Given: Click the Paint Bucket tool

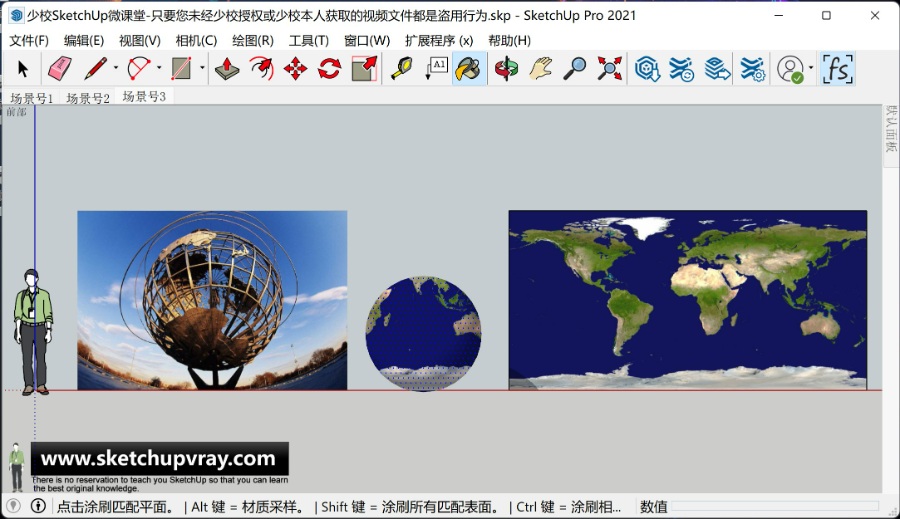Looking at the screenshot, I should [x=469, y=69].
